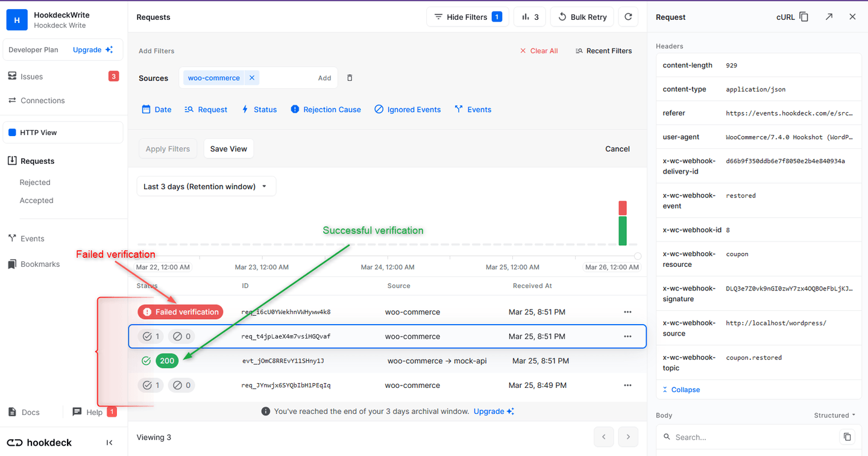Viewport: 868px width, 456px height.
Task: Toggle the Events filter option
Action: pyautogui.click(x=473, y=109)
